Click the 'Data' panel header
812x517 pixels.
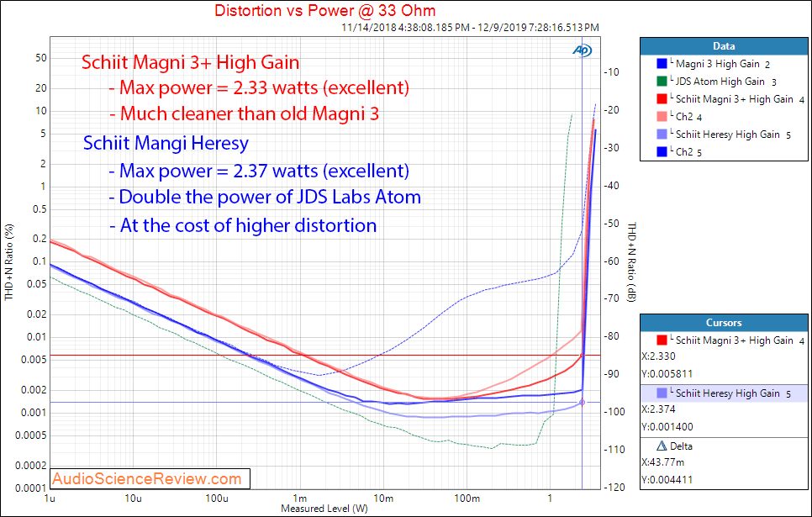coord(724,46)
